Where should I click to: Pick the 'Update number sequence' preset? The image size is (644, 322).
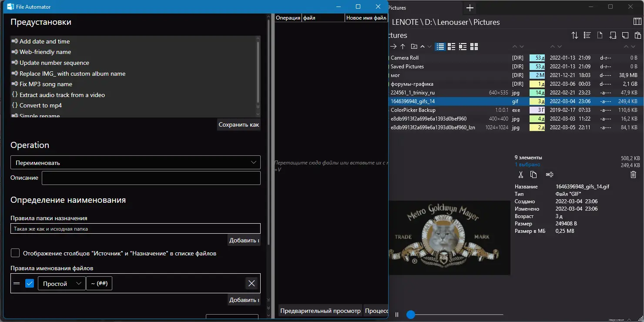[x=133, y=63]
